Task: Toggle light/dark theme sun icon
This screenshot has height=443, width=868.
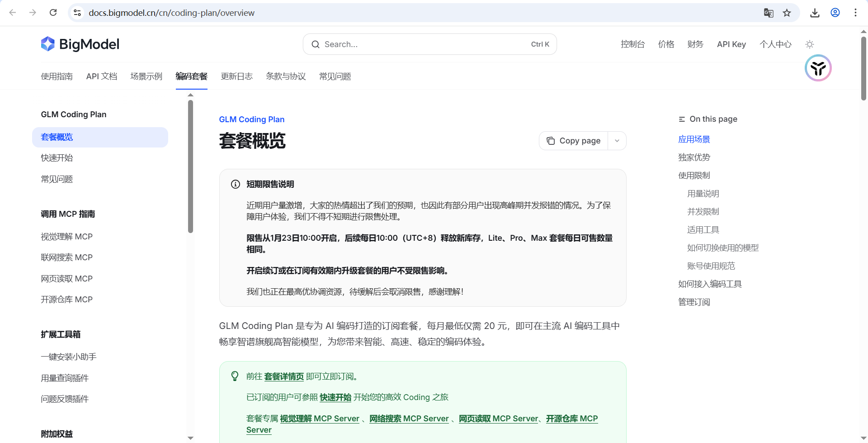Action: coord(810,44)
